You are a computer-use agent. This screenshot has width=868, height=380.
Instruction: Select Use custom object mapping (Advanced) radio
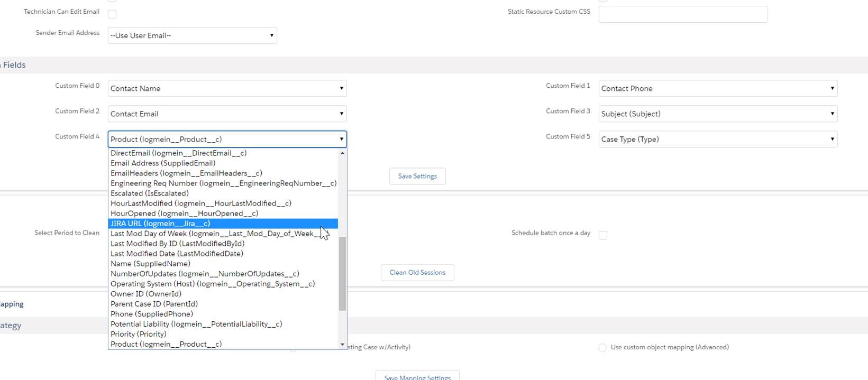602,348
